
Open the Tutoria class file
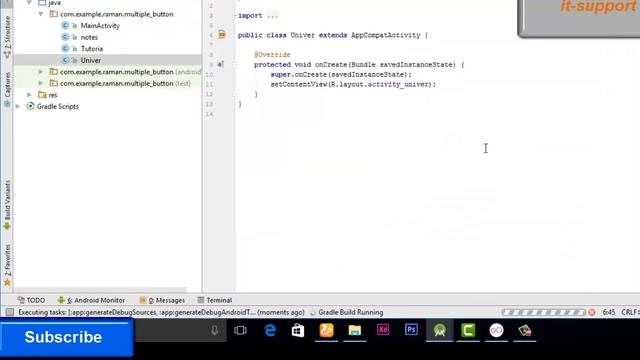pos(91,49)
